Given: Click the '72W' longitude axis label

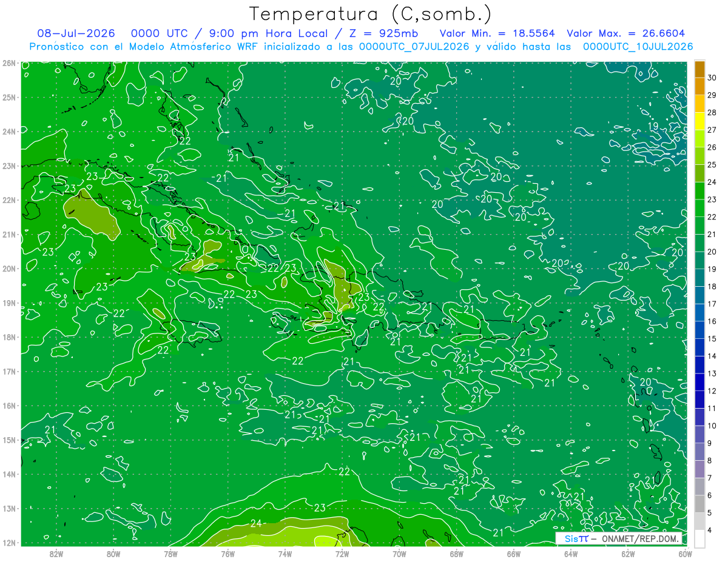Looking at the screenshot, I should [342, 554].
